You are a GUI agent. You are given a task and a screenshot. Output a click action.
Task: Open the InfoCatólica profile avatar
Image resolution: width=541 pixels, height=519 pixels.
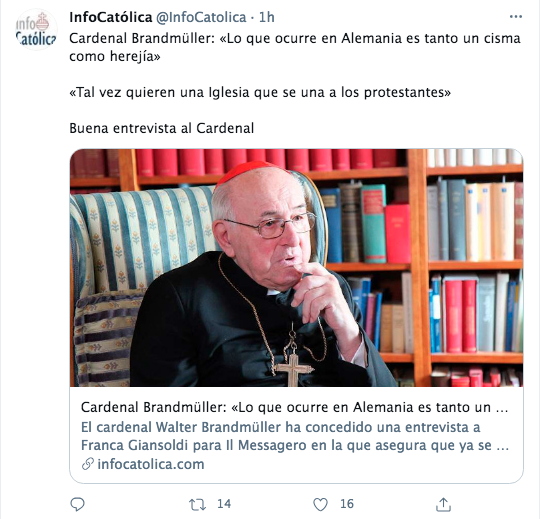(x=36, y=30)
